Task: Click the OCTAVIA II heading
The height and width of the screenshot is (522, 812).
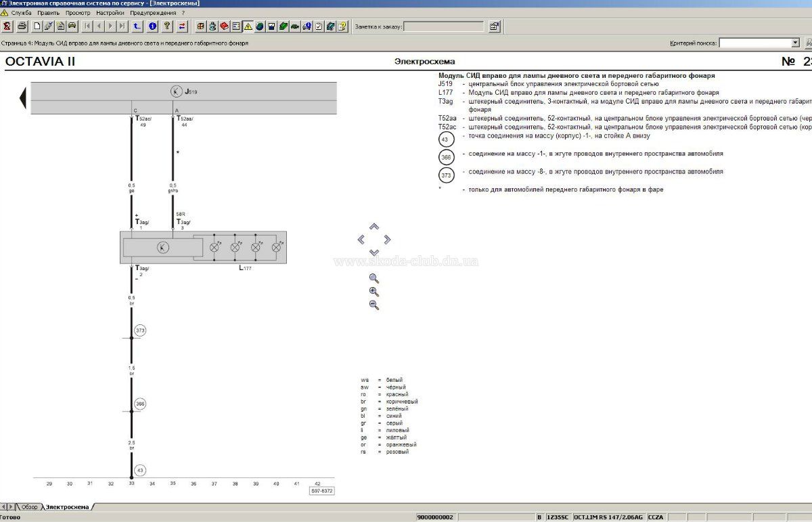Action: pos(41,62)
